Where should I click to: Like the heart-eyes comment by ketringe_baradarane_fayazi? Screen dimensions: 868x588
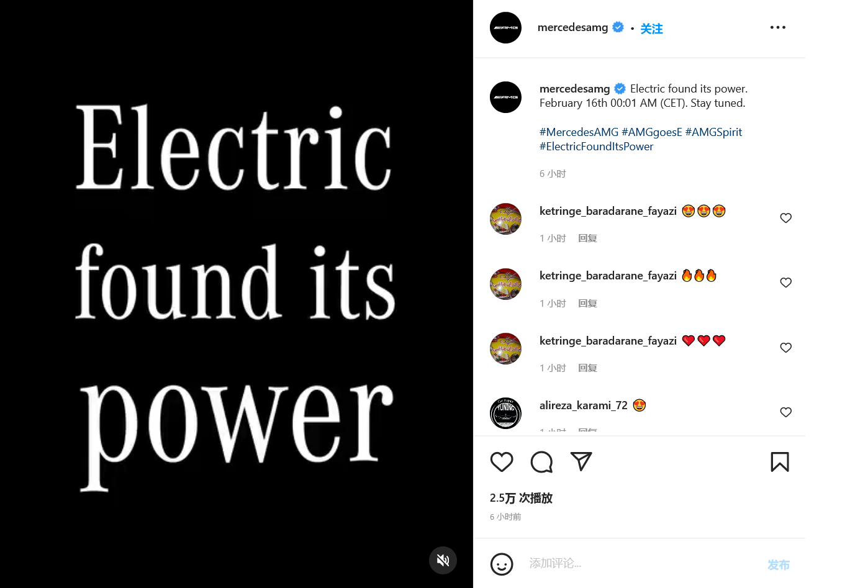[785, 218]
